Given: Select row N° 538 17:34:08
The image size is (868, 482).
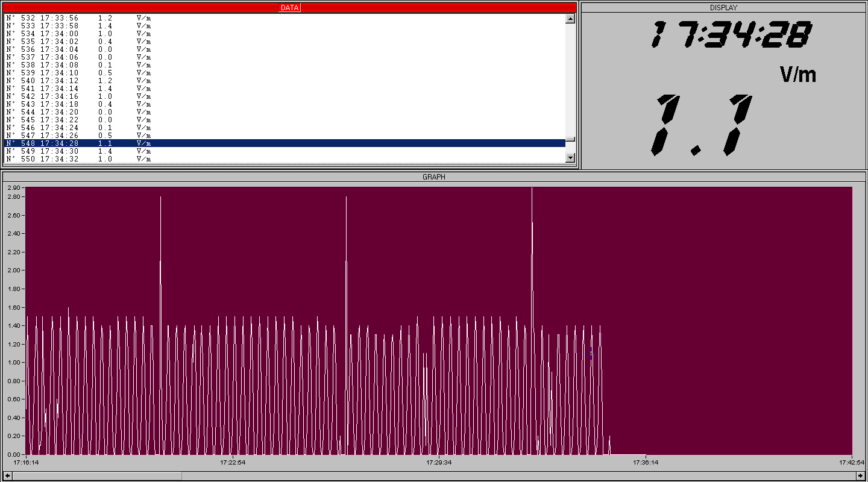Looking at the screenshot, I should tap(285, 65).
